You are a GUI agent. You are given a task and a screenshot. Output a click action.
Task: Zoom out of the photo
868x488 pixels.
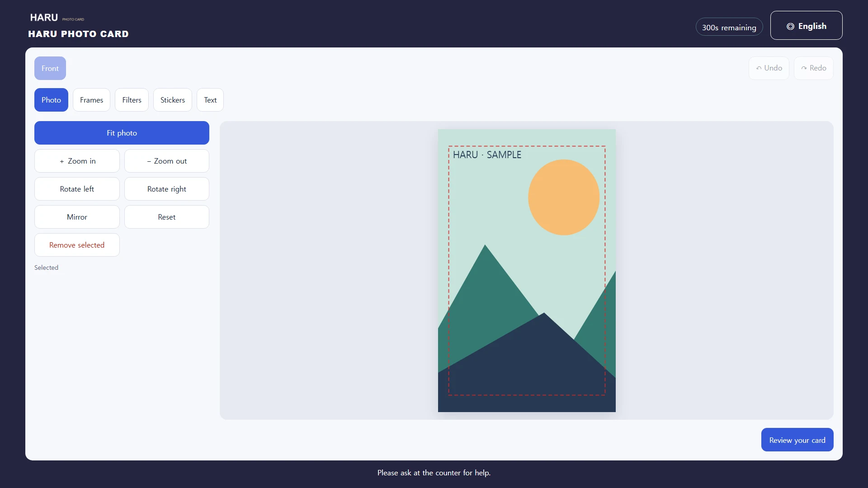[167, 161]
